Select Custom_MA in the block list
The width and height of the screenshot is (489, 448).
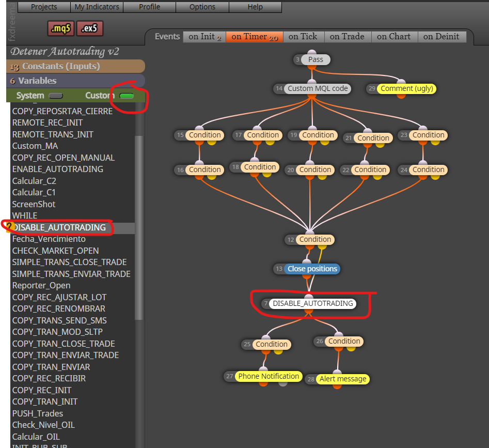pyautogui.click(x=35, y=146)
